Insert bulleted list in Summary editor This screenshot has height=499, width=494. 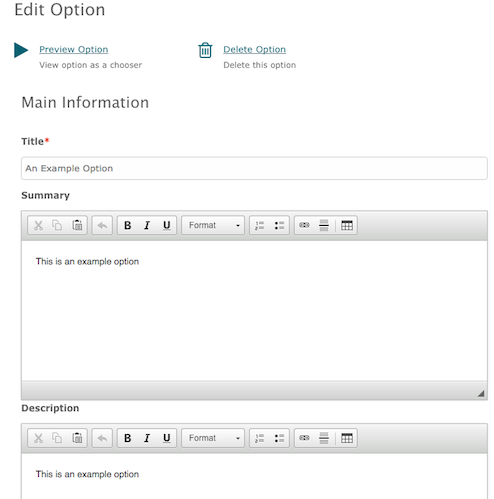[279, 226]
